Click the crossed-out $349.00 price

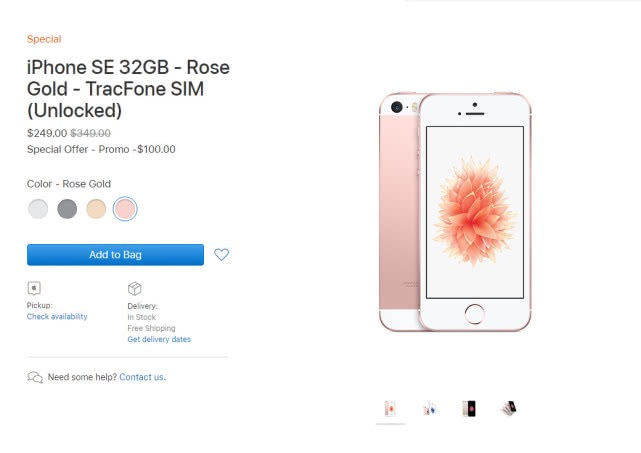[x=90, y=133]
